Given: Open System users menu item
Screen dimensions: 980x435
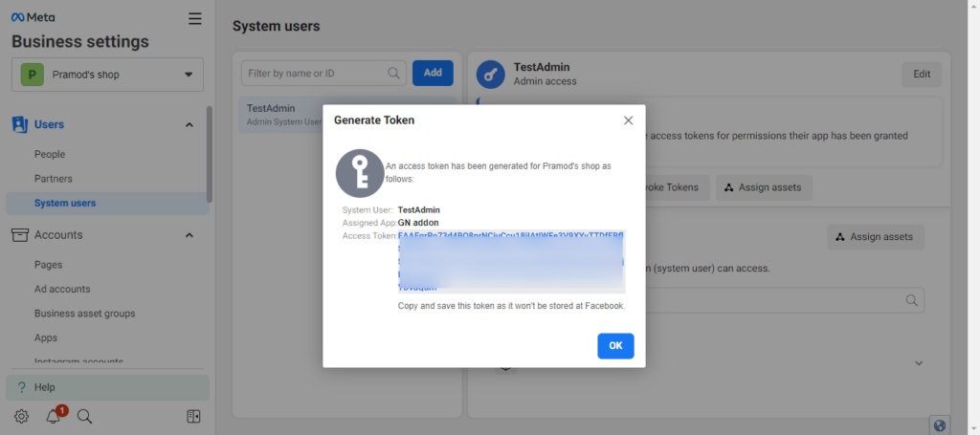Looking at the screenshot, I should click(65, 203).
